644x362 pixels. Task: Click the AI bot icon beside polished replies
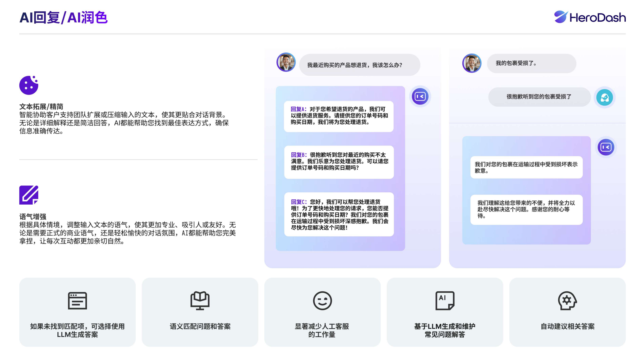click(606, 147)
